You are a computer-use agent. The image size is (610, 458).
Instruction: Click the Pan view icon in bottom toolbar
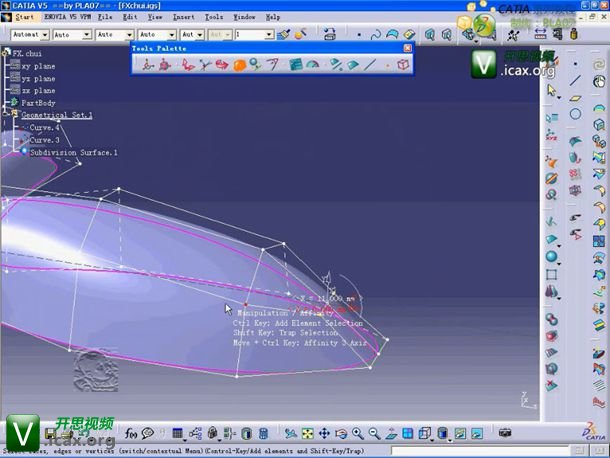tap(323, 434)
